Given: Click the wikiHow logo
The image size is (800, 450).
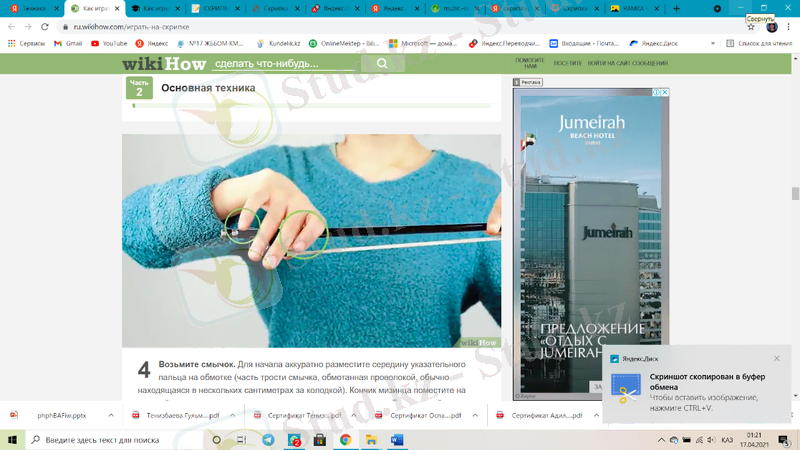Looking at the screenshot, I should click(x=164, y=64).
